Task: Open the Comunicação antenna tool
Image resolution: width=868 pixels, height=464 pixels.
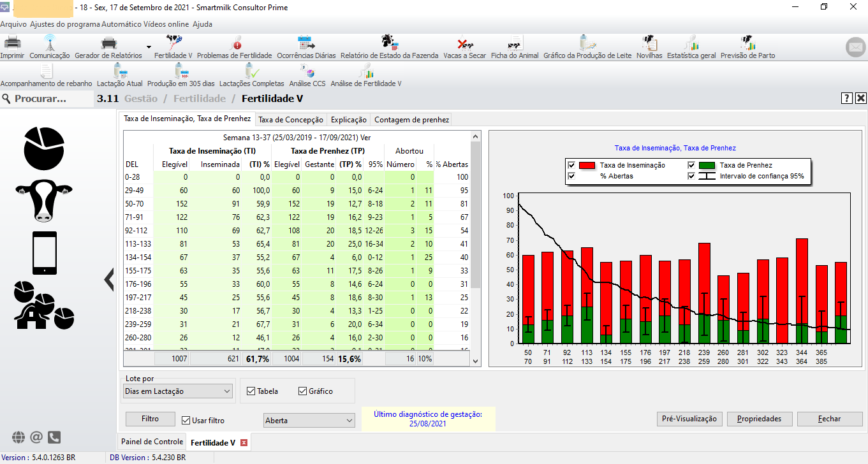Action: (x=50, y=43)
